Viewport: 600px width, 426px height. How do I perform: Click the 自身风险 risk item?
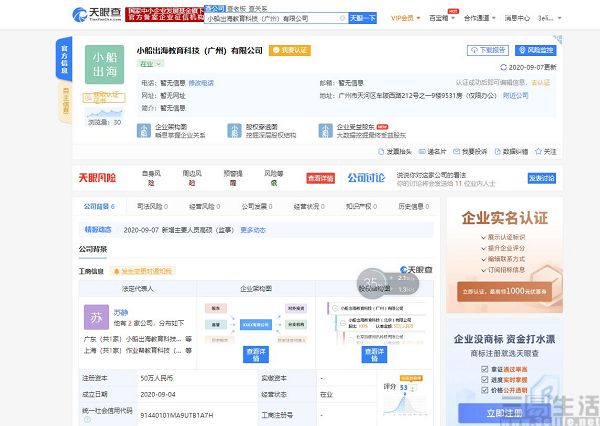click(151, 178)
